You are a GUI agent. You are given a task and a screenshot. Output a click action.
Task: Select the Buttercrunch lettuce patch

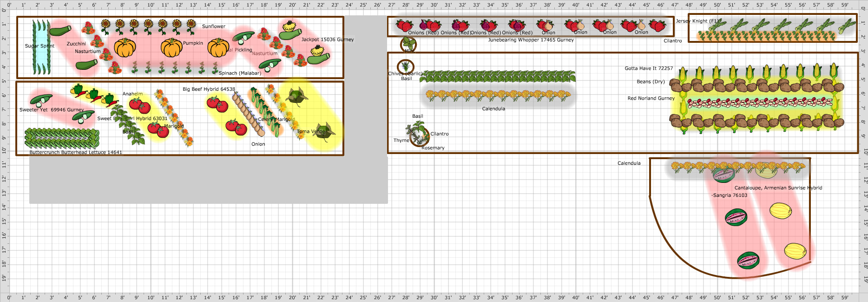62,138
